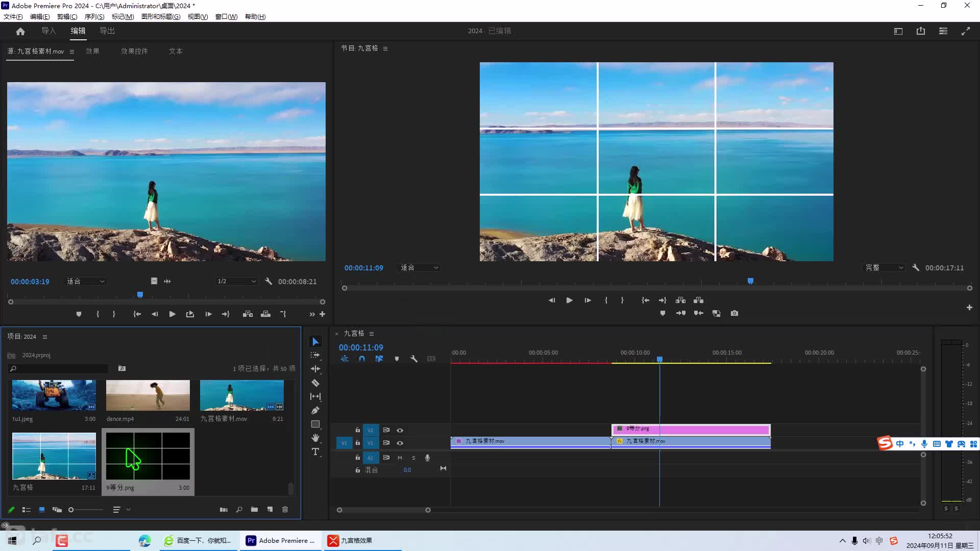Switch to the 文本 tab
This screenshot has height=551, width=980.
coord(176,51)
